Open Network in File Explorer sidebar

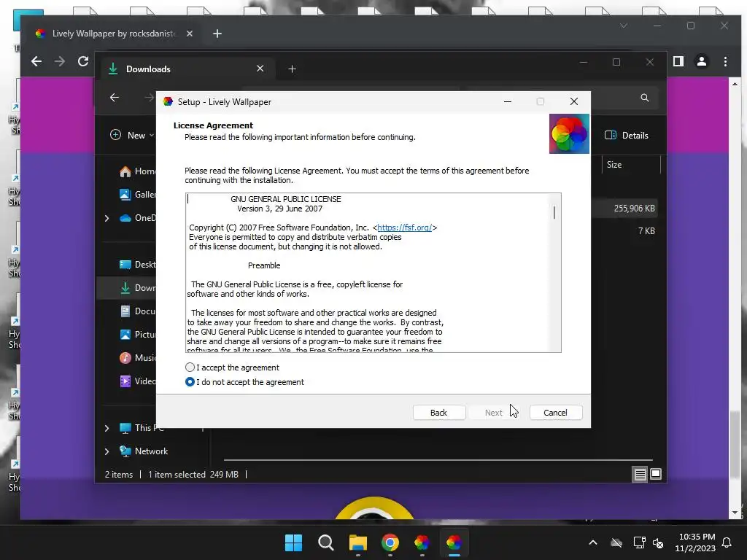click(144, 451)
